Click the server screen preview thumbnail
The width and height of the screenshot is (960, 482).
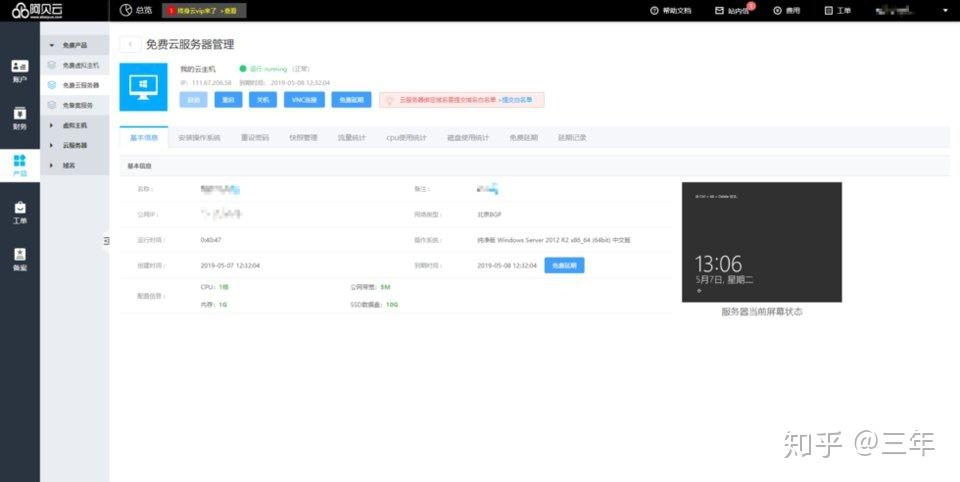761,242
